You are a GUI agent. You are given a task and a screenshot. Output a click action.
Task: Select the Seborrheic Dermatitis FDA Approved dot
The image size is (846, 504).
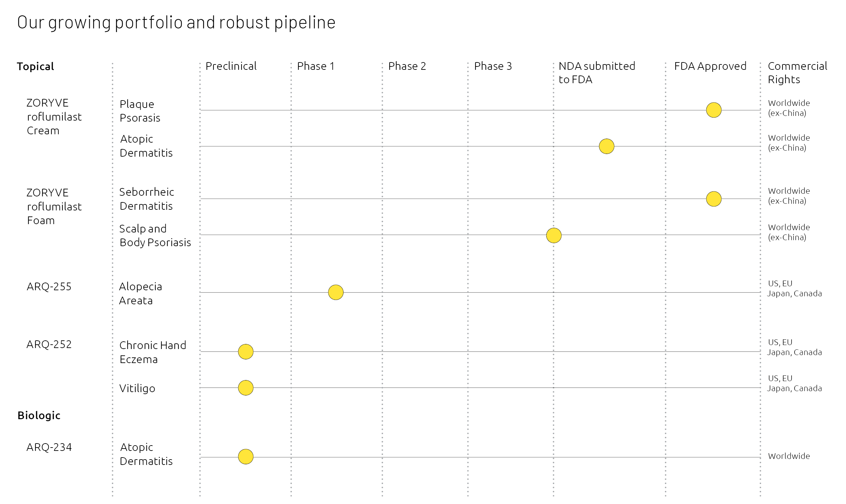click(x=713, y=199)
